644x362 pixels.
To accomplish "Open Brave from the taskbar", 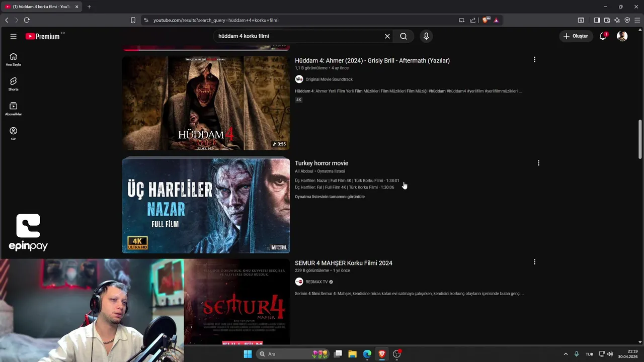I will click(x=382, y=354).
